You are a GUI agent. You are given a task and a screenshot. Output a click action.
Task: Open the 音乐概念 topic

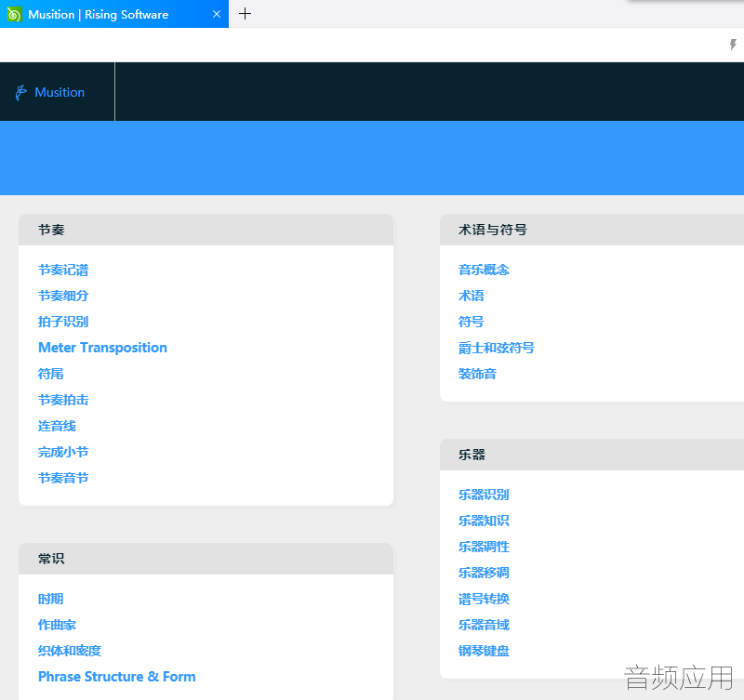(484, 270)
